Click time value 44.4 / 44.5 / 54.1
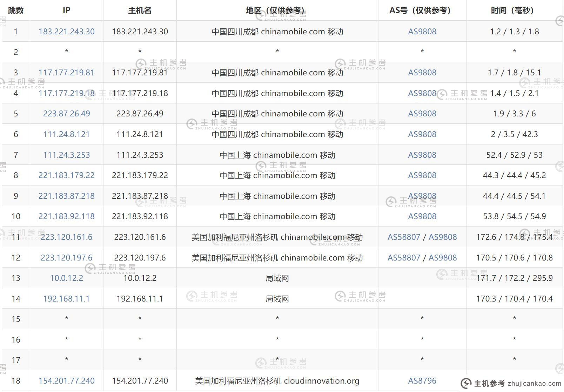The height and width of the screenshot is (392, 564). click(x=514, y=196)
